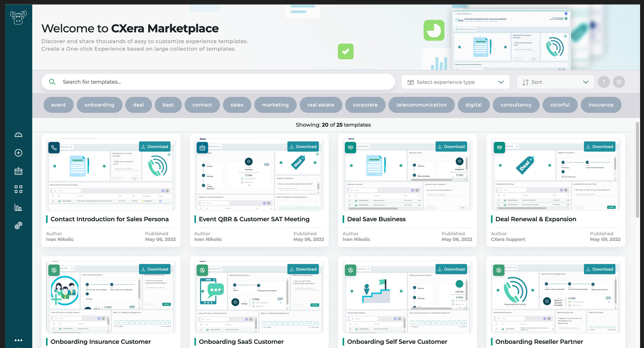The image size is (644, 348).
Task: Filter by the marketing tag
Action: pyautogui.click(x=275, y=105)
